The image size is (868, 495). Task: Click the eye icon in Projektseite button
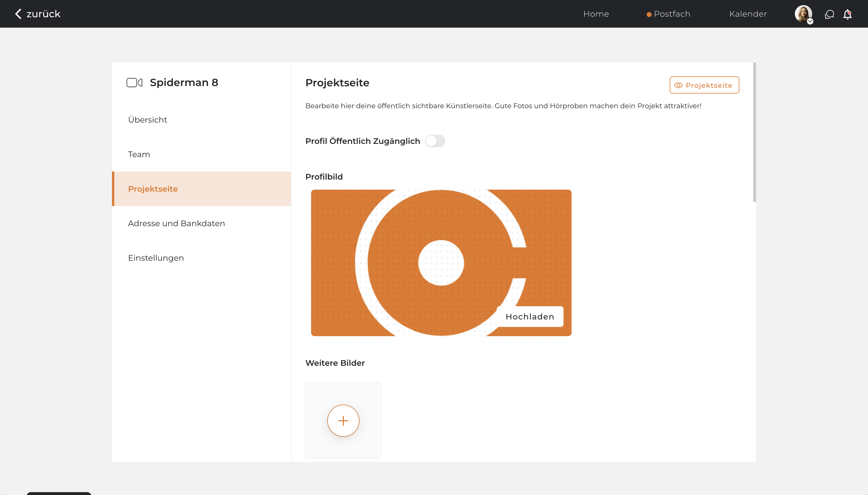[x=678, y=85]
